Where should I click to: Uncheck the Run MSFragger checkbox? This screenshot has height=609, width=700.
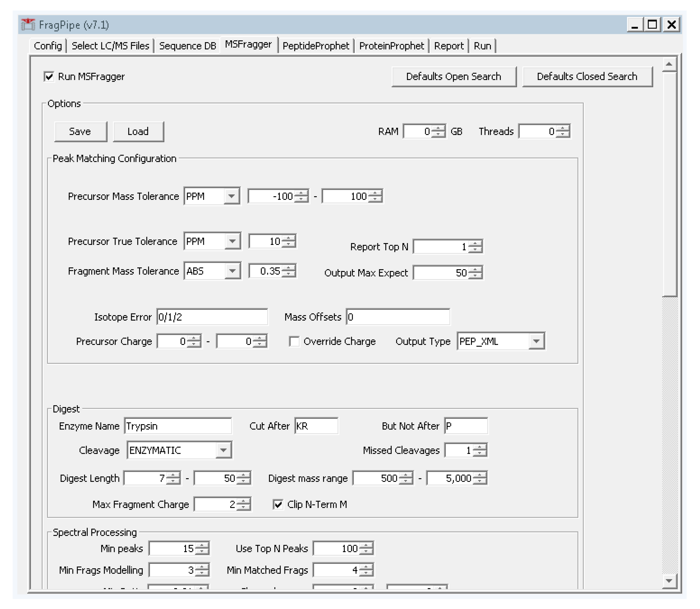(x=49, y=76)
